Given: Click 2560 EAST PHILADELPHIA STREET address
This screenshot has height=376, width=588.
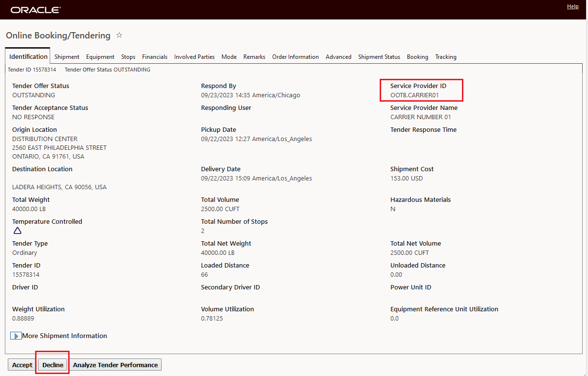Looking at the screenshot, I should tap(59, 148).
